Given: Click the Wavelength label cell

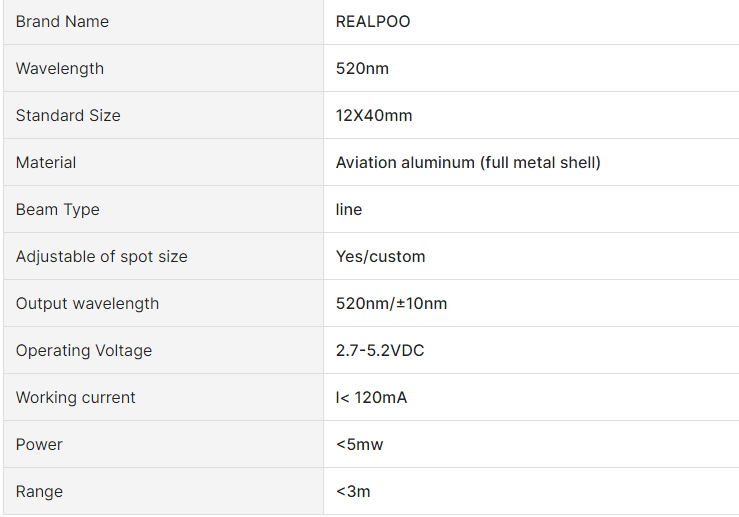Looking at the screenshot, I should pyautogui.click(x=60, y=69).
